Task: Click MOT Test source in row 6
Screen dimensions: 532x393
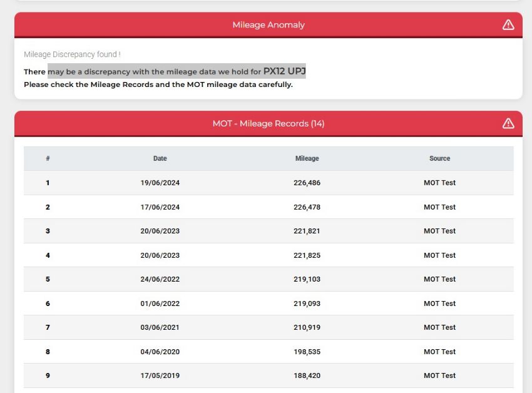Action: tap(440, 304)
